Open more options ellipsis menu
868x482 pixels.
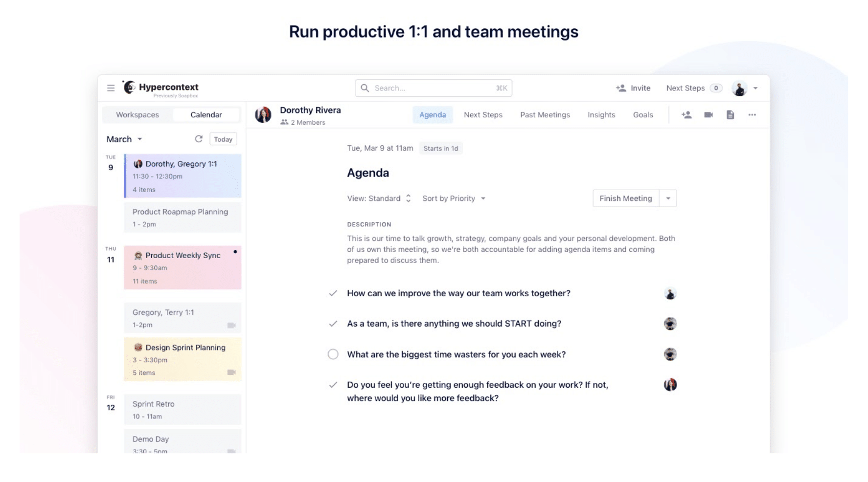pyautogui.click(x=752, y=115)
